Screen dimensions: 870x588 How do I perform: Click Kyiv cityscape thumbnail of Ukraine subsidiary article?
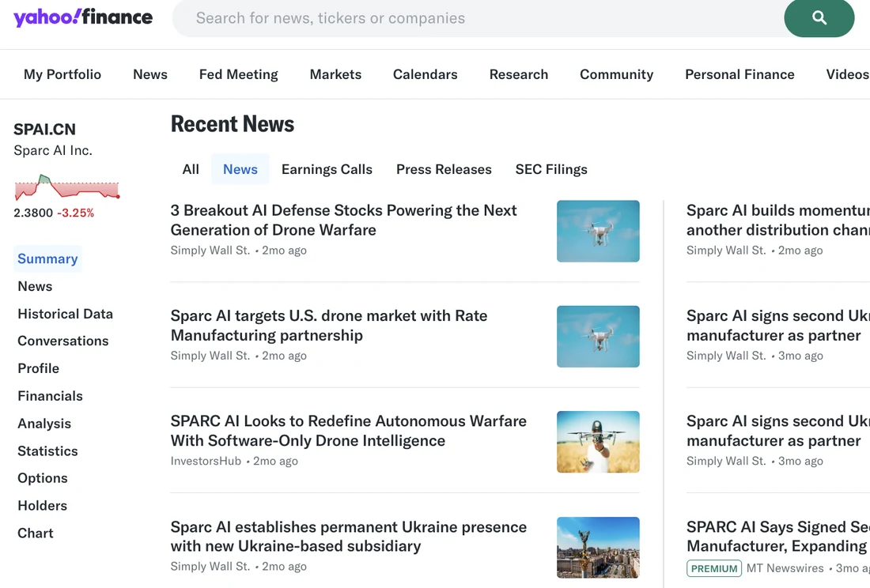pyautogui.click(x=598, y=548)
